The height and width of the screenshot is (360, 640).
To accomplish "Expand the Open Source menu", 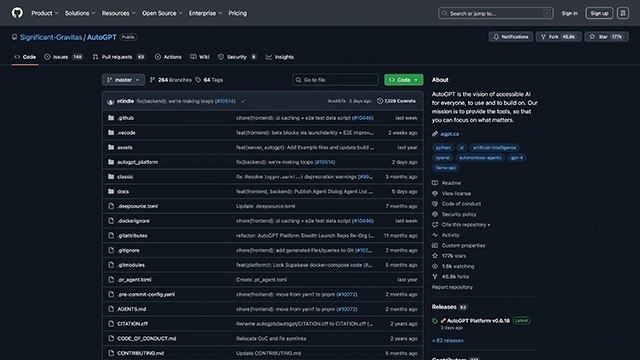I will tap(162, 13).
